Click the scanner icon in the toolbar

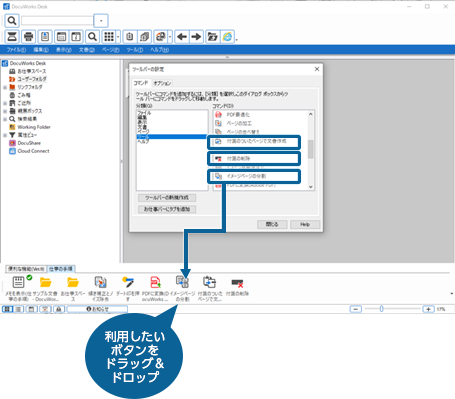point(12,37)
